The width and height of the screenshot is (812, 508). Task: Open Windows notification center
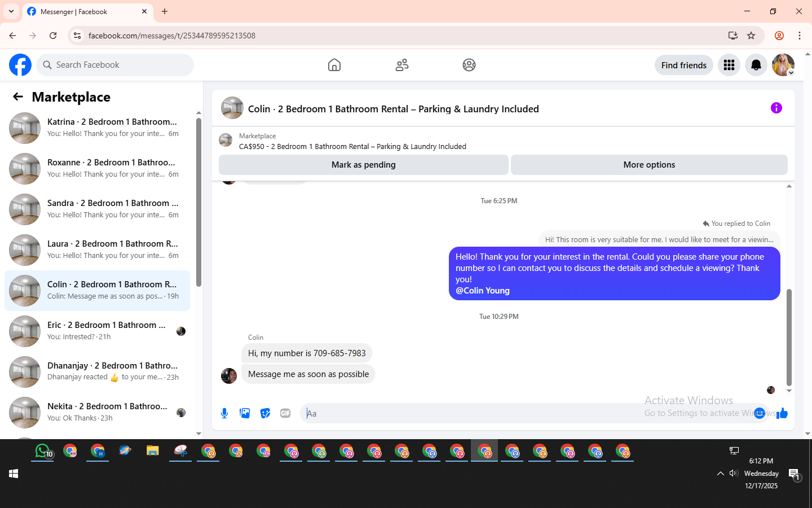[x=794, y=475]
